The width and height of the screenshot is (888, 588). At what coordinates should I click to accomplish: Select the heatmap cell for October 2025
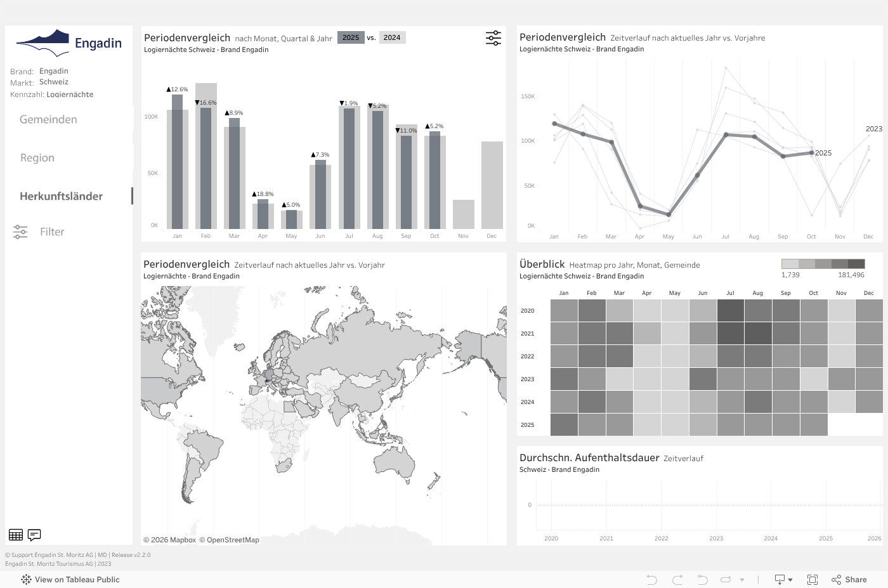[814, 425]
